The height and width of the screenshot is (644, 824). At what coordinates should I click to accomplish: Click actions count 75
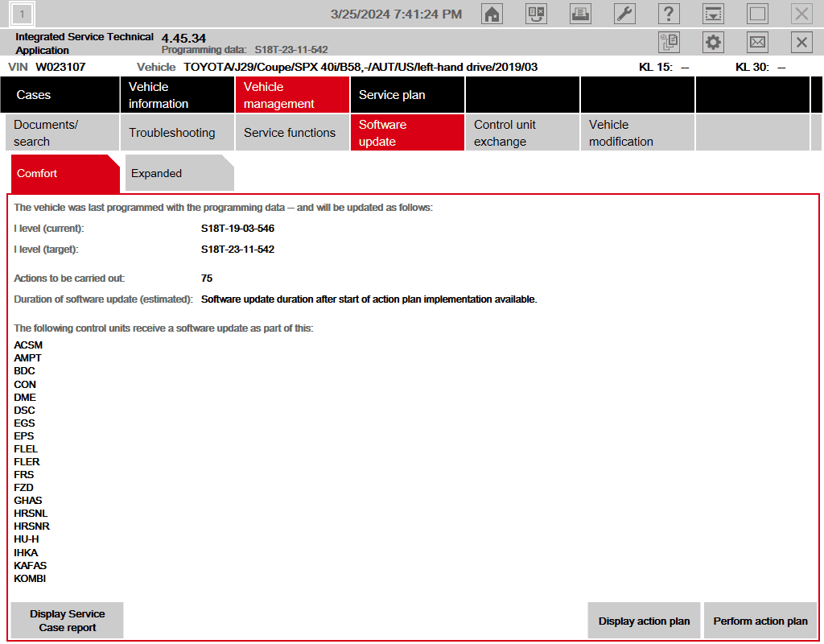pos(207,278)
